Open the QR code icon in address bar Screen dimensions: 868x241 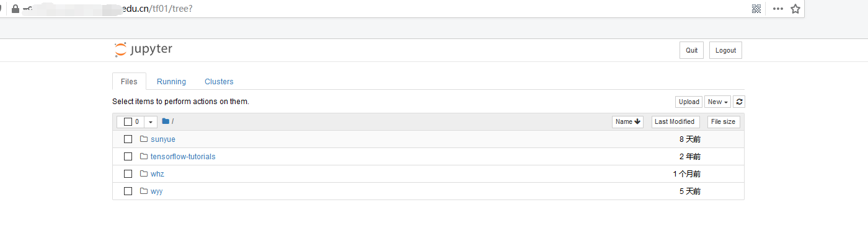click(x=756, y=9)
